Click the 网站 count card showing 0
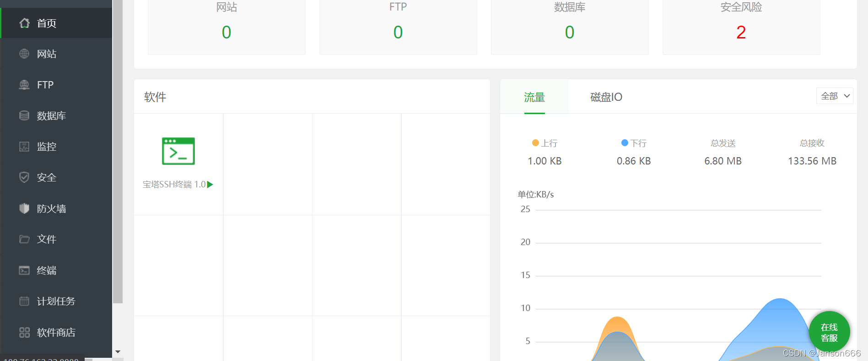868x361 pixels. click(x=226, y=27)
